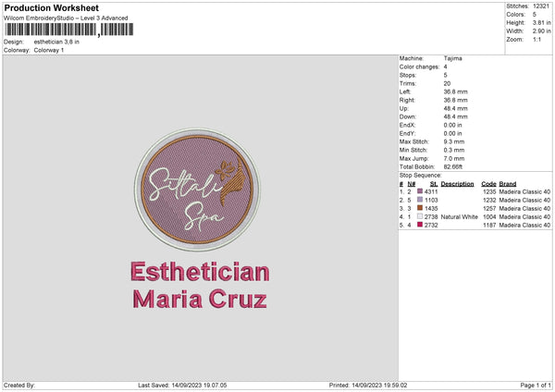Click the 'Colorway 1' value

[49, 50]
